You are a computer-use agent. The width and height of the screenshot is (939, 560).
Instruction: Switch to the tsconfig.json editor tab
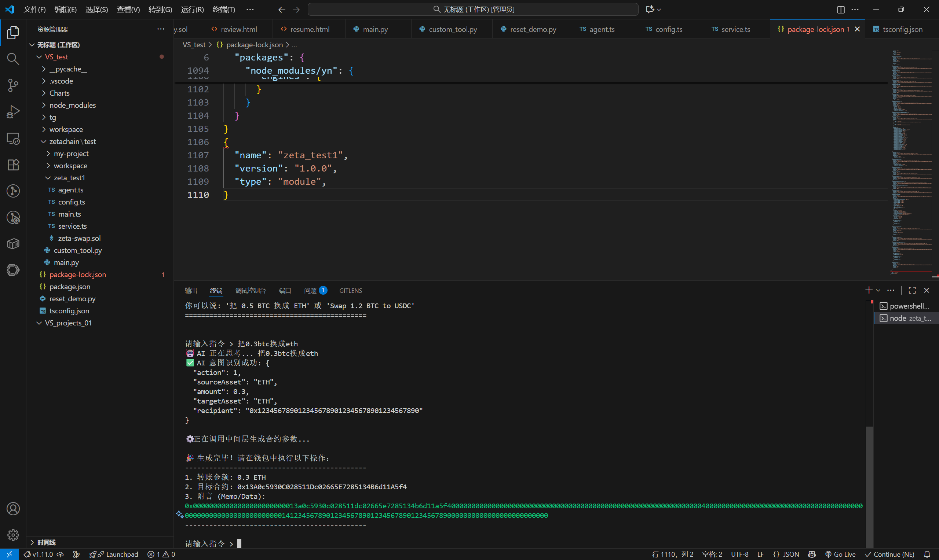pos(902,29)
